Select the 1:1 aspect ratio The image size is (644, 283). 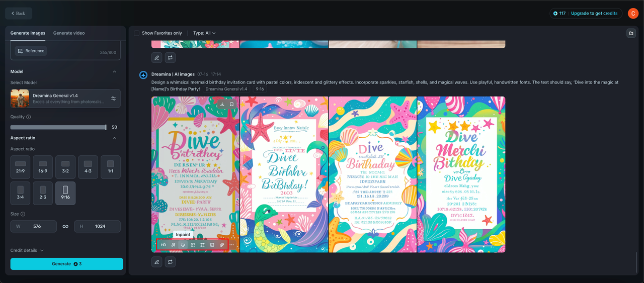(111, 167)
